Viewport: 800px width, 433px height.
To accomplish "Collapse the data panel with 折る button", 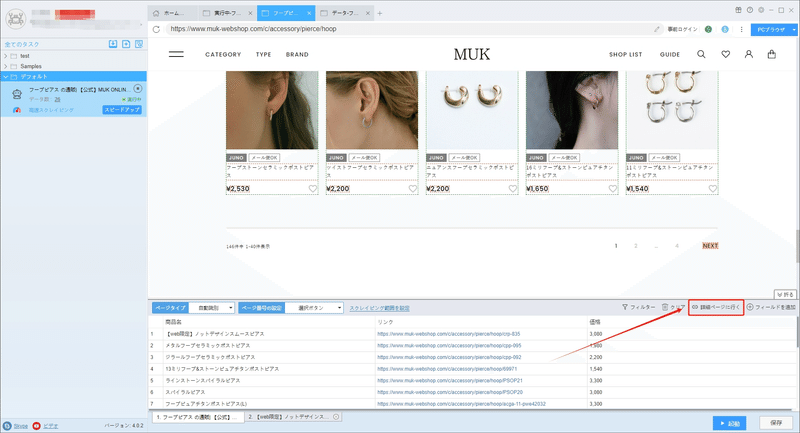I will (x=785, y=294).
